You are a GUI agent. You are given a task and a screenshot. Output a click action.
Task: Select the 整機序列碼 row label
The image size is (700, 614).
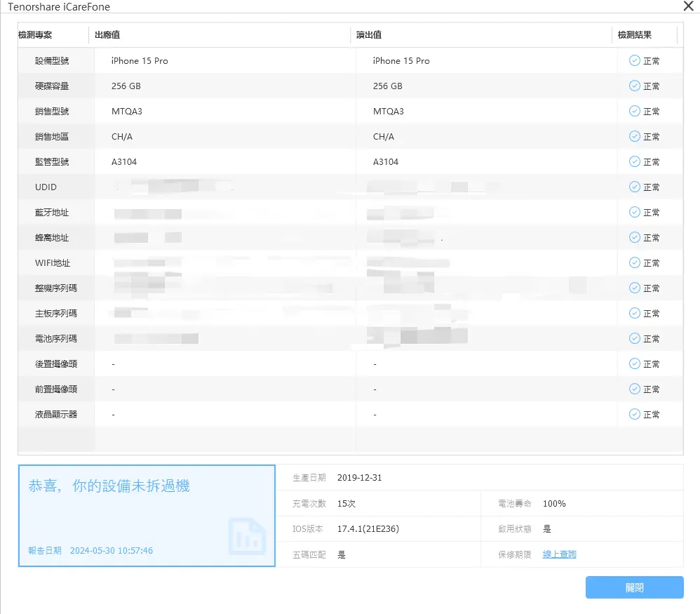(x=56, y=288)
